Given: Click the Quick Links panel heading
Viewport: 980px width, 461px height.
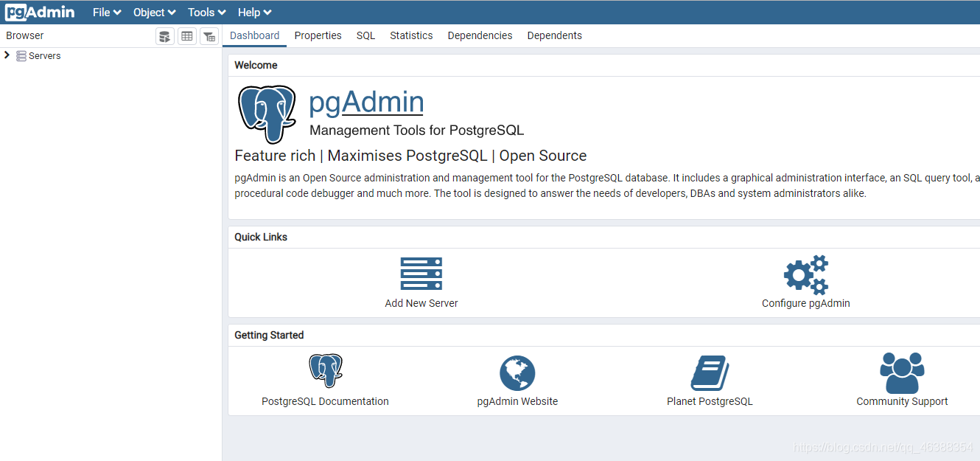Looking at the screenshot, I should coord(261,237).
